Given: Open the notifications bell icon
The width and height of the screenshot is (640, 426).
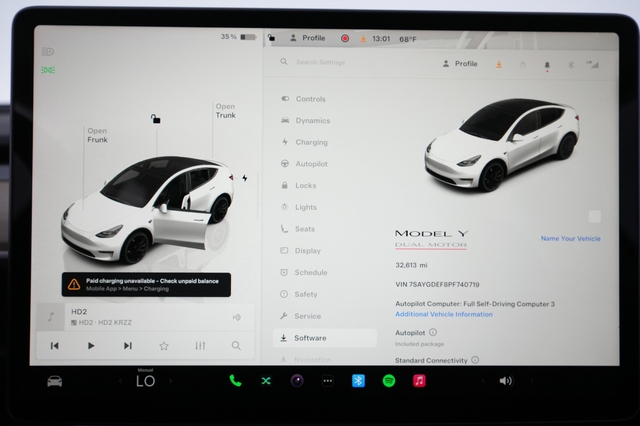Looking at the screenshot, I should pyautogui.click(x=547, y=65).
